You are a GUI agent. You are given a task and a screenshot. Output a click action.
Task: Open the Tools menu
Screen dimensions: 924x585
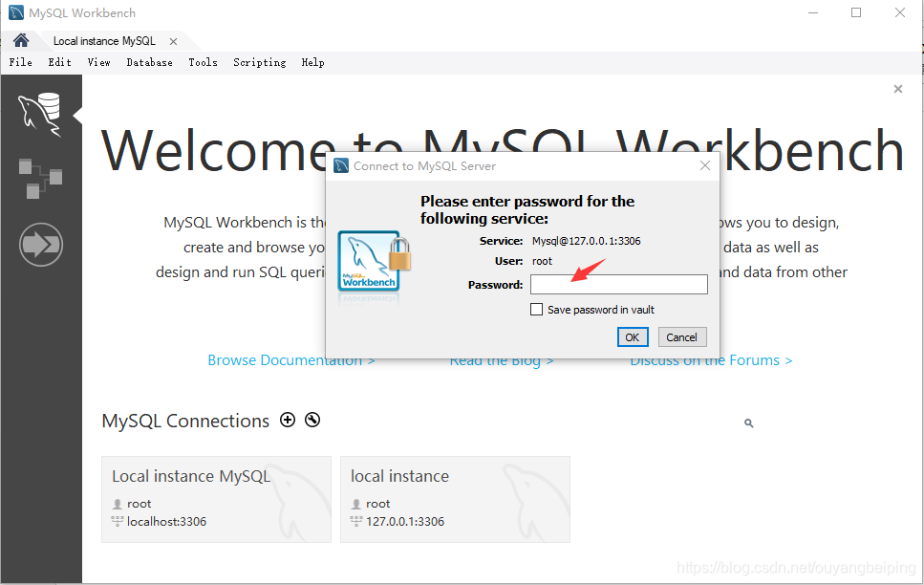point(203,62)
